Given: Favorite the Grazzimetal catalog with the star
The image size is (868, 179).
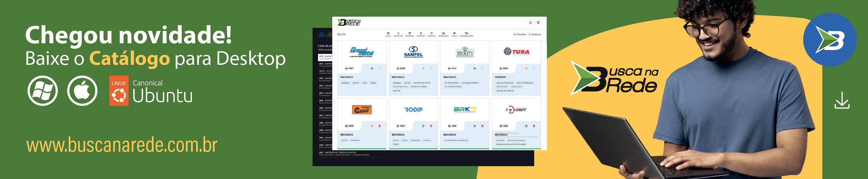Looking at the screenshot, I should point(372,68).
